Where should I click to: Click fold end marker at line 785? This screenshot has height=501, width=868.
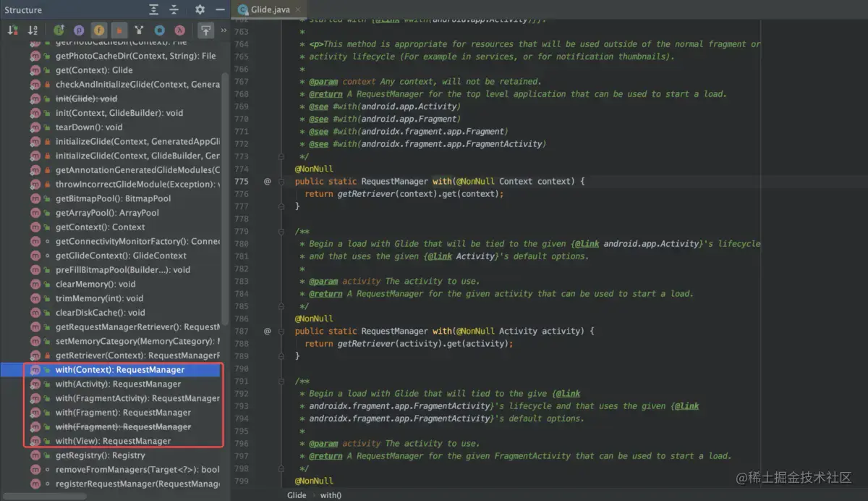(x=282, y=306)
